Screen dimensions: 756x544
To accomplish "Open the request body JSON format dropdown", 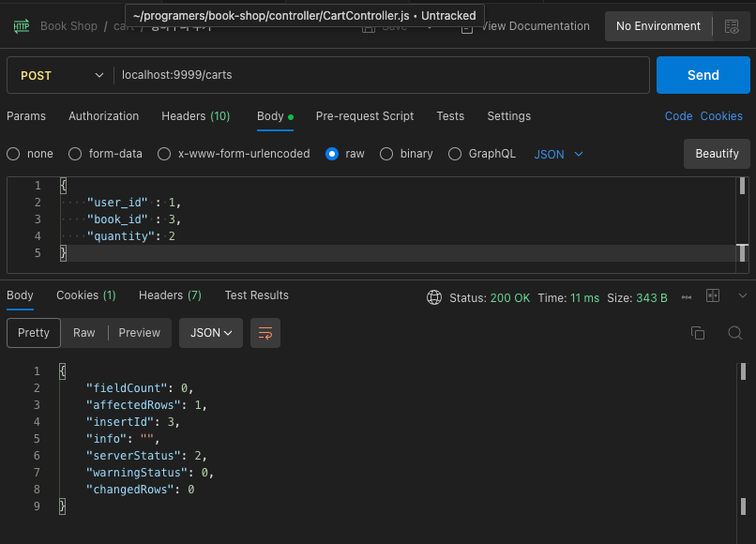I will [558, 155].
